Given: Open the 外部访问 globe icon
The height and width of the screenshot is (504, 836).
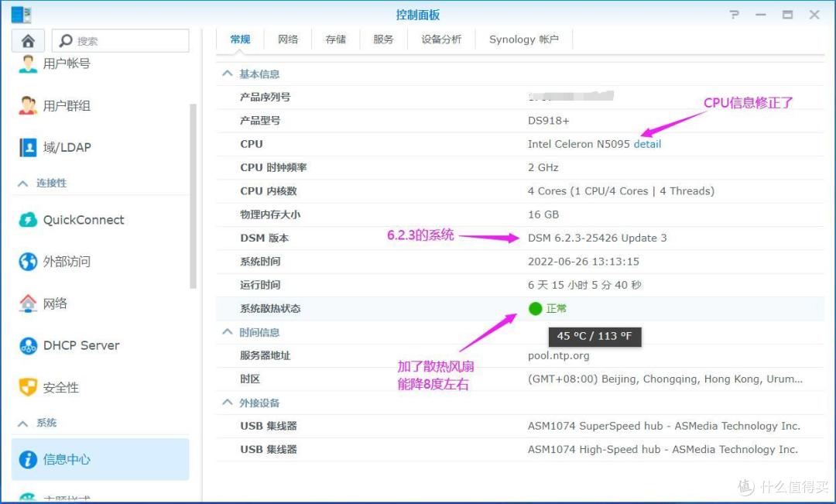Looking at the screenshot, I should click(28, 262).
